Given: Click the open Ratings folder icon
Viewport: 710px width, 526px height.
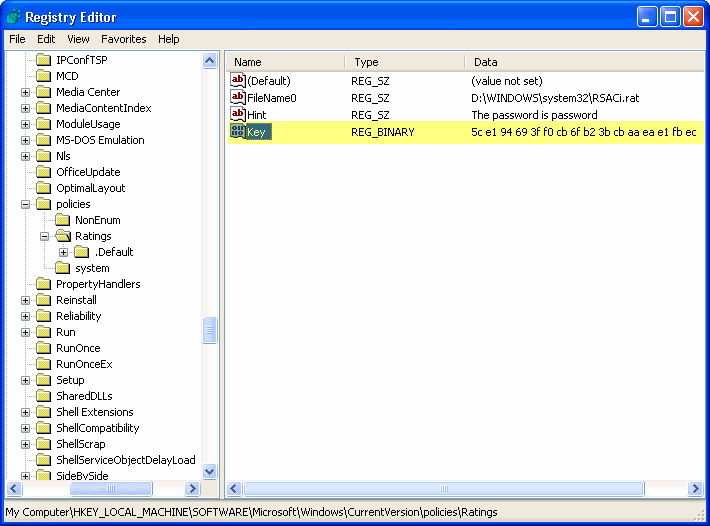Looking at the screenshot, I should 63,236.
